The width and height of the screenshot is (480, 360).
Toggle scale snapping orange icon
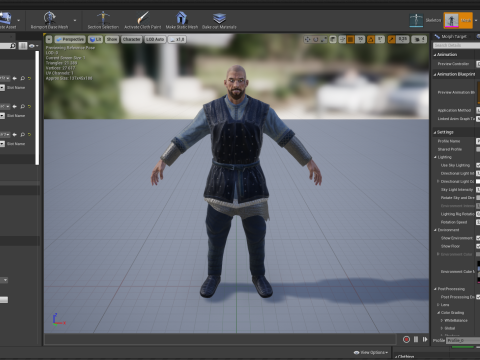[391, 40]
